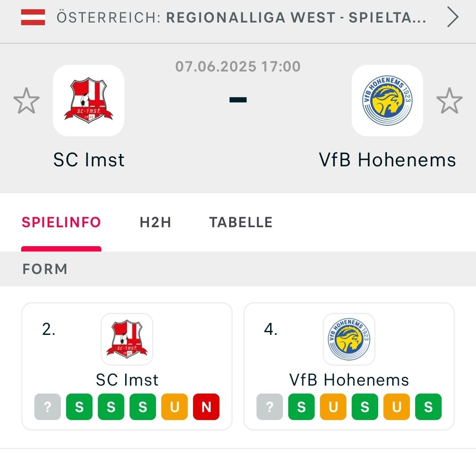The width and height of the screenshot is (476, 454).
Task: Click VfB Hohenems logo in form card
Action: click(349, 339)
